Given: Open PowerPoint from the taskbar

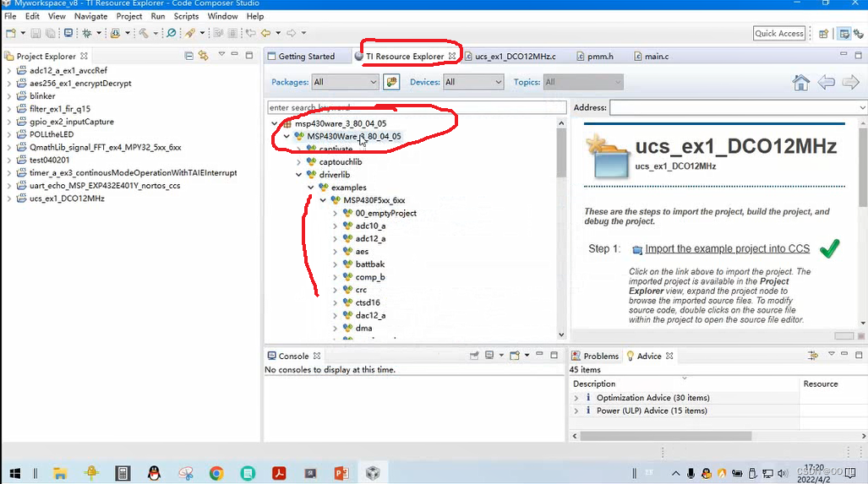Looking at the screenshot, I should click(341, 473).
